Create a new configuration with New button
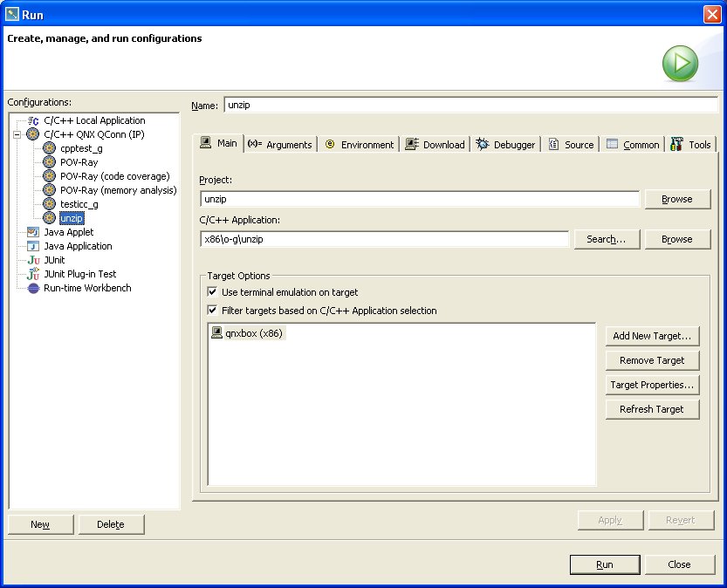Screen dimensions: 727x588 point(39,524)
